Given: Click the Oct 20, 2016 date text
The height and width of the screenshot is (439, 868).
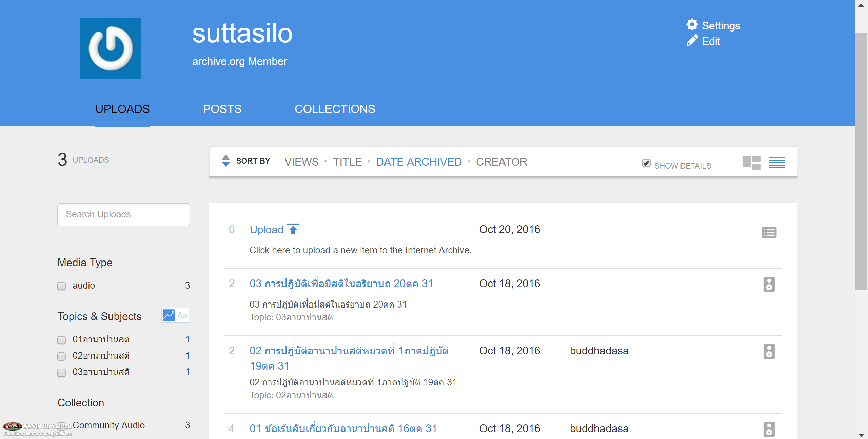Looking at the screenshot, I should [510, 229].
